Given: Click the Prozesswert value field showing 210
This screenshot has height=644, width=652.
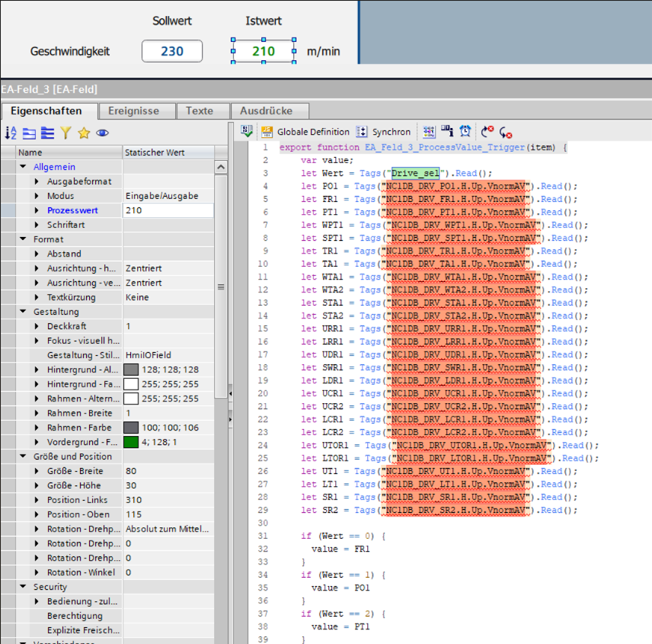Looking at the screenshot, I should [168, 210].
